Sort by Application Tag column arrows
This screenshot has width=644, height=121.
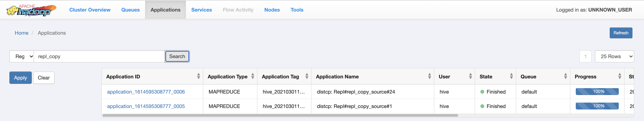pyautogui.click(x=306, y=76)
